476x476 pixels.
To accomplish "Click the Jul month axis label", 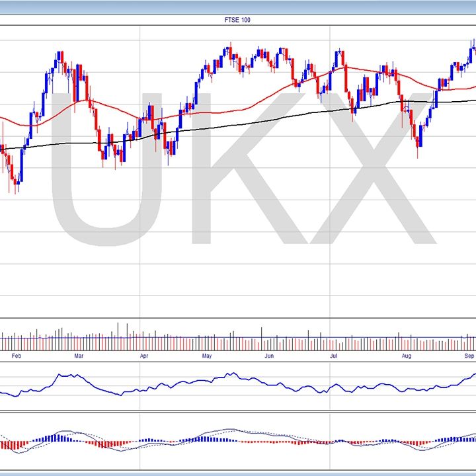I will pos(334,356).
